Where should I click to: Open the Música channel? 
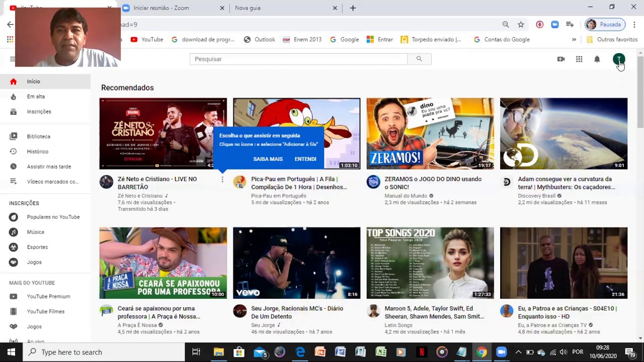point(45,232)
